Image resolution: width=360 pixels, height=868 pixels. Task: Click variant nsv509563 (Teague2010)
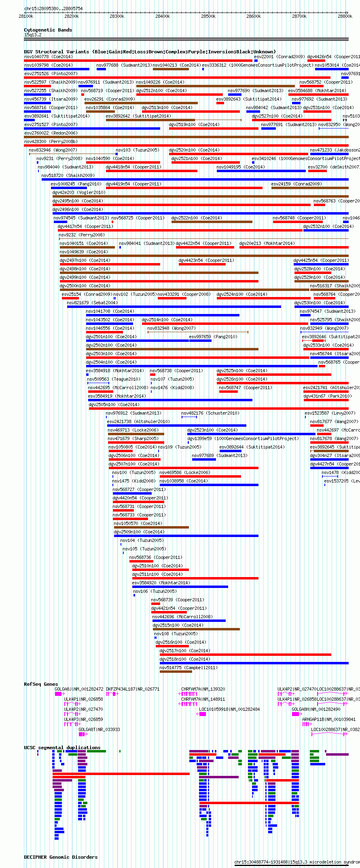coord(98,383)
